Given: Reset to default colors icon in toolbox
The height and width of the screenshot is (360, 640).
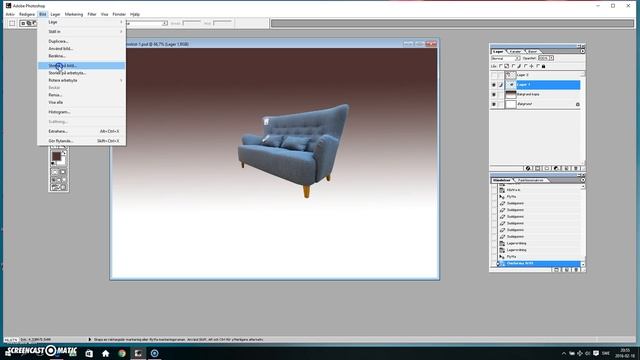Looking at the screenshot, I should click(x=53, y=163).
